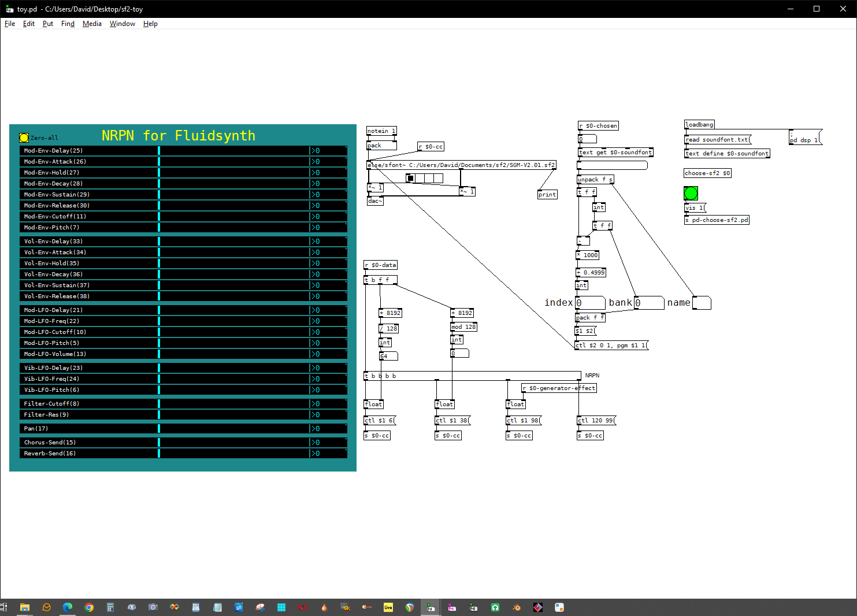Image resolution: width=857 pixels, height=616 pixels.
Task: Click the 'vis 1' message box
Action: [x=695, y=208]
